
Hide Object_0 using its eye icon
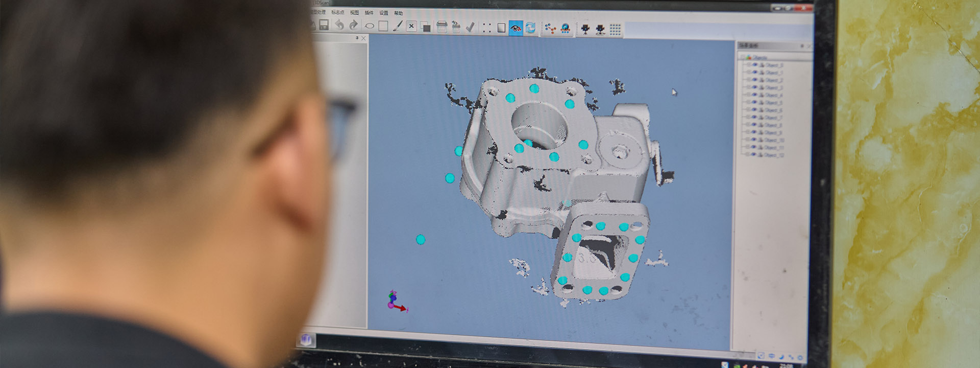[x=755, y=65]
